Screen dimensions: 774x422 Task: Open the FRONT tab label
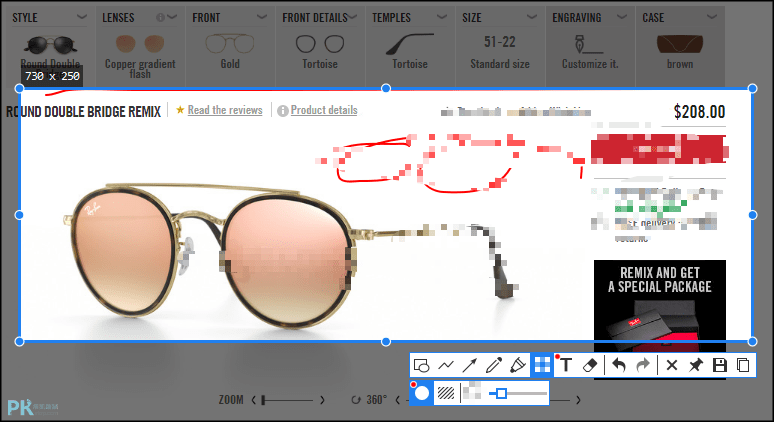(206, 18)
